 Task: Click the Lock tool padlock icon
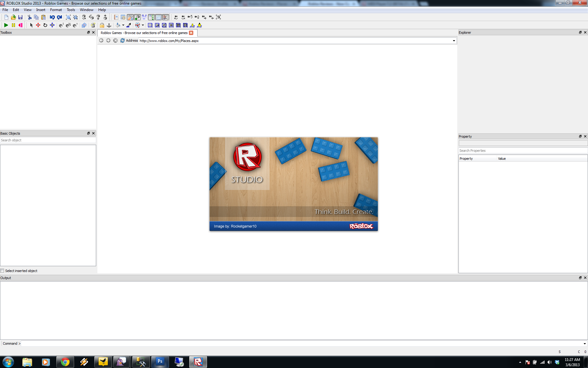pyautogui.click(x=102, y=25)
